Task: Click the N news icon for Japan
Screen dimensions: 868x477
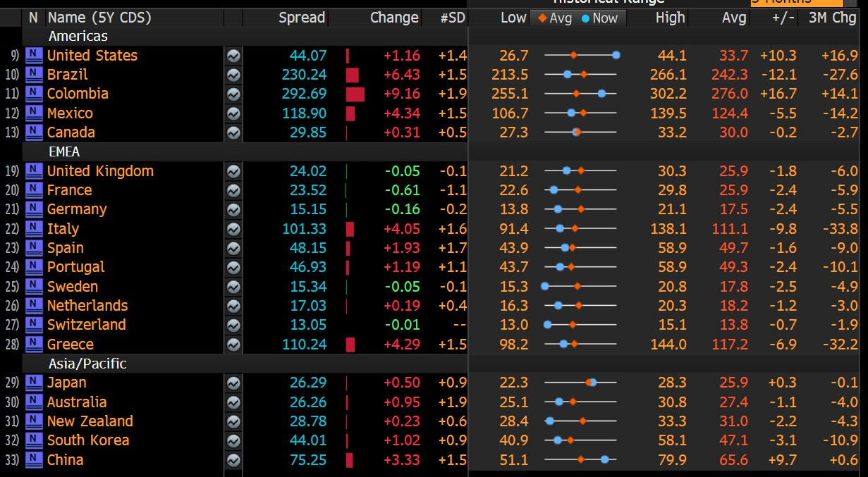Action: [x=33, y=383]
